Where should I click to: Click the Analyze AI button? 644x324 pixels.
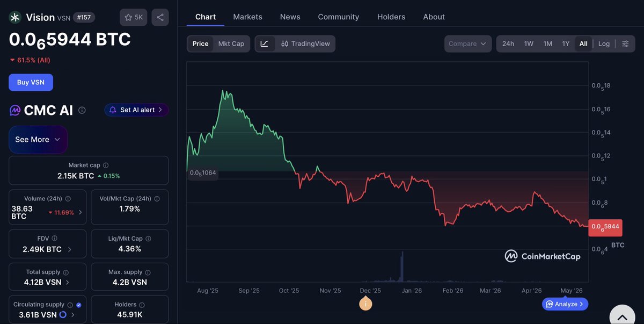pyautogui.click(x=565, y=304)
